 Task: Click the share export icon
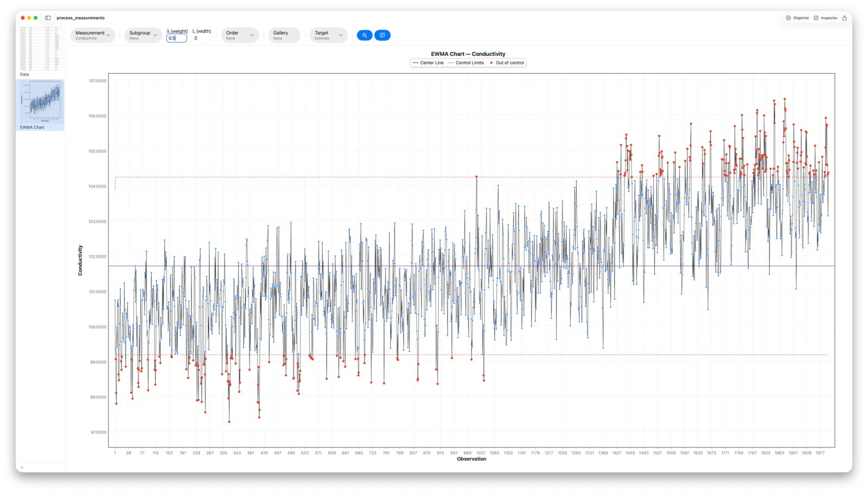coord(845,18)
